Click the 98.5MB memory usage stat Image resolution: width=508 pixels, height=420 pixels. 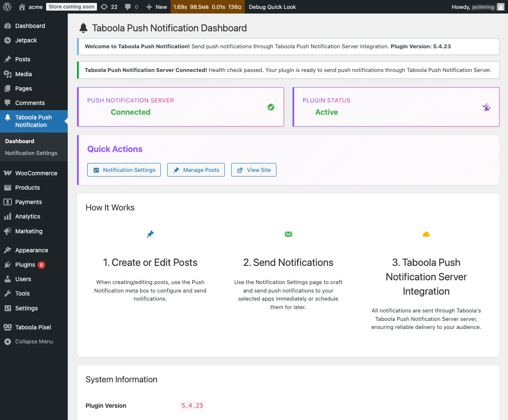(199, 7)
